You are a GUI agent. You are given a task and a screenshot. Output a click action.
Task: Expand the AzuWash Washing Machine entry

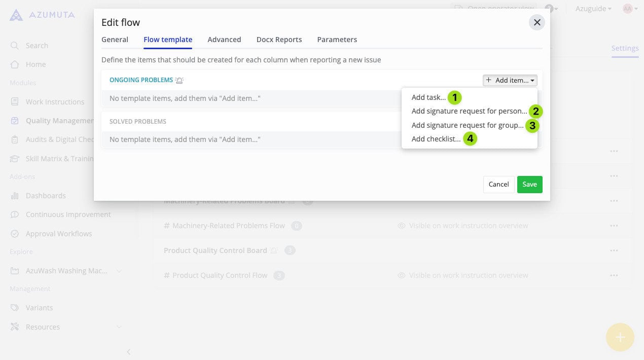click(x=119, y=271)
